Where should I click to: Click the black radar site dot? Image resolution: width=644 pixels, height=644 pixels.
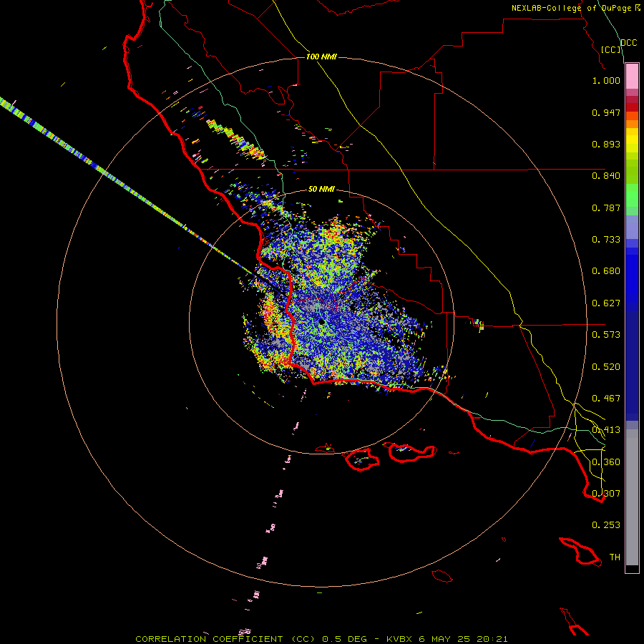(x=321, y=322)
